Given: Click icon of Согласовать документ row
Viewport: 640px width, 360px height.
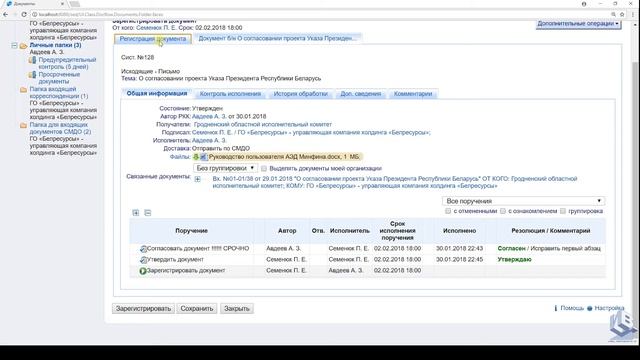Looking at the screenshot, I should pos(143,249).
